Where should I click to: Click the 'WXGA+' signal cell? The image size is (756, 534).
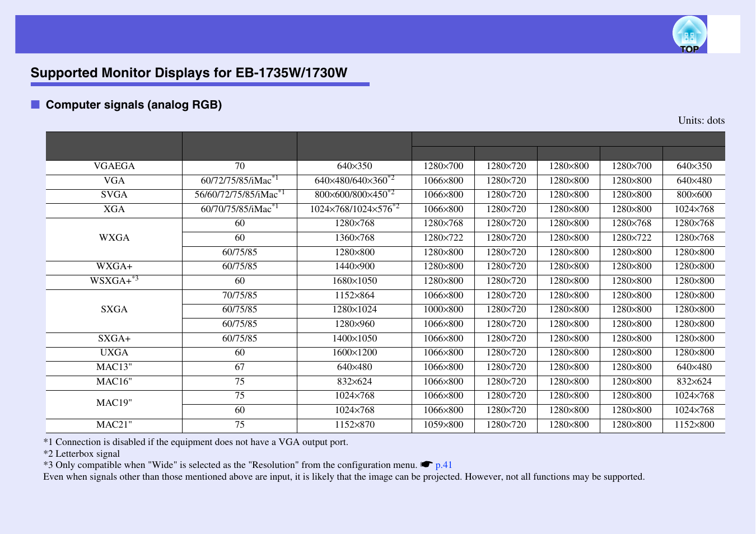point(114,266)
